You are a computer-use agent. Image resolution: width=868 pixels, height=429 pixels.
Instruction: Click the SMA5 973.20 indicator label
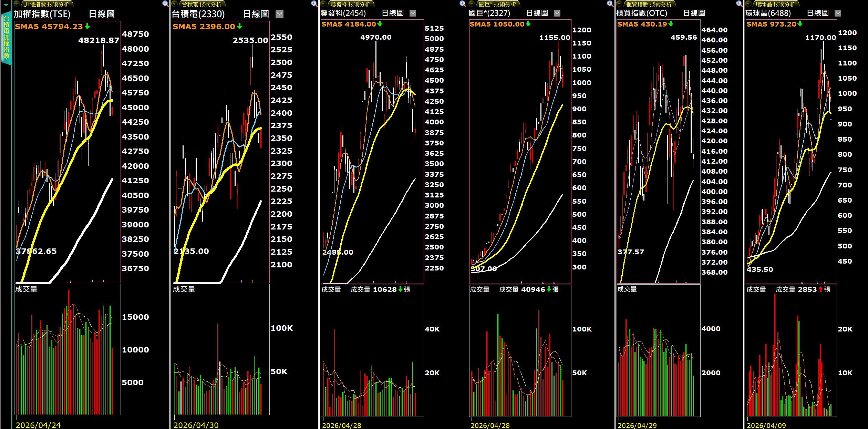click(774, 24)
